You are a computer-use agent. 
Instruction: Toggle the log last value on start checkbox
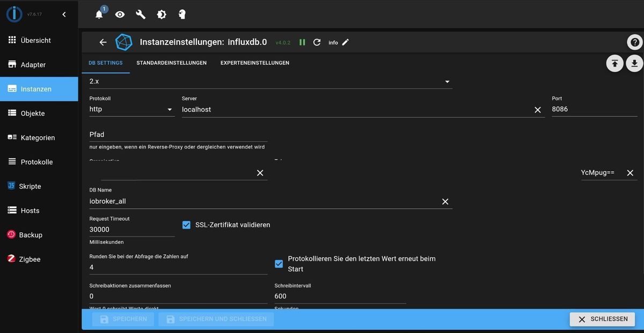click(x=279, y=264)
